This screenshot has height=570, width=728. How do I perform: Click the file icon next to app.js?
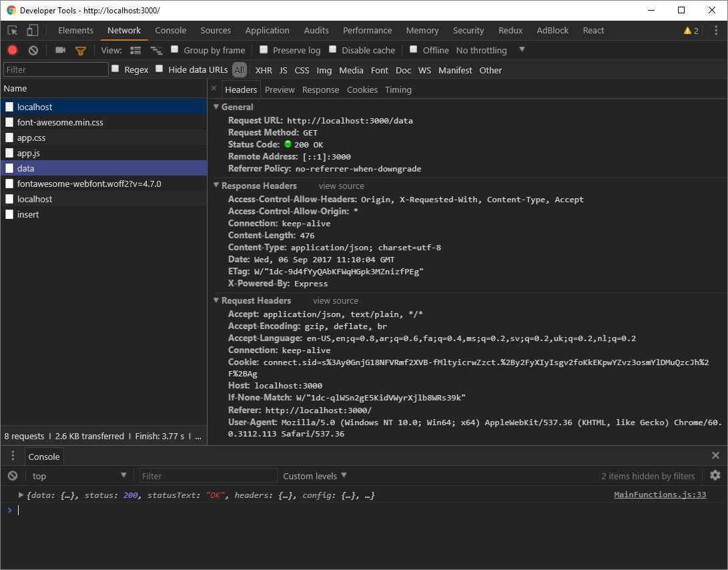click(x=9, y=153)
